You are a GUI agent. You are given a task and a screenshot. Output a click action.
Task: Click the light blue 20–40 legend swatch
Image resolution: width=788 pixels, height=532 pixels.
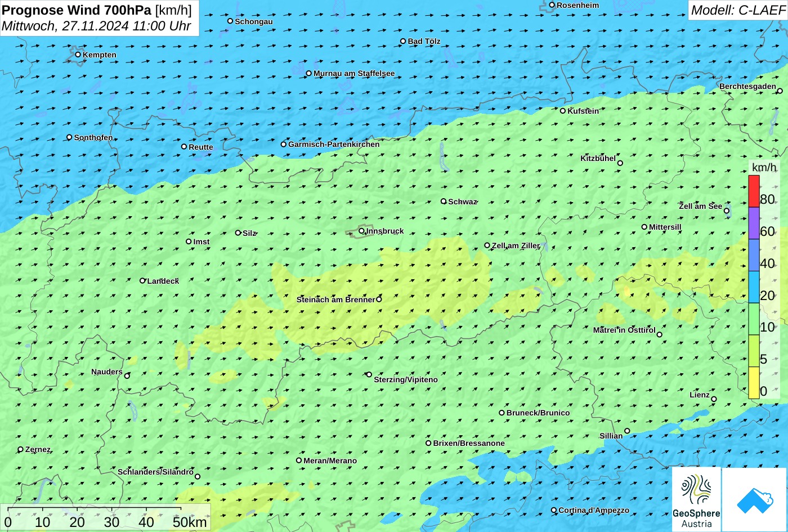754,288
